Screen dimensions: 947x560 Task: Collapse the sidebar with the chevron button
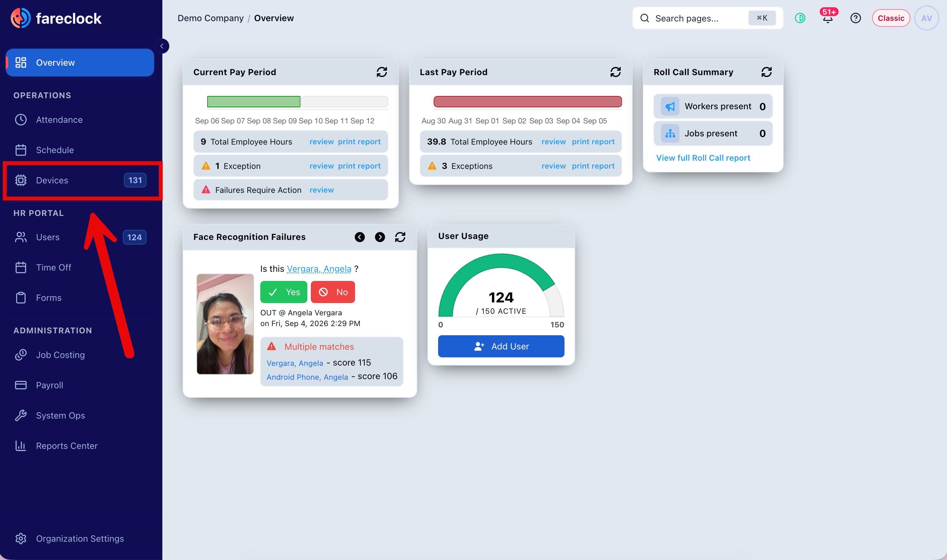[x=162, y=46]
